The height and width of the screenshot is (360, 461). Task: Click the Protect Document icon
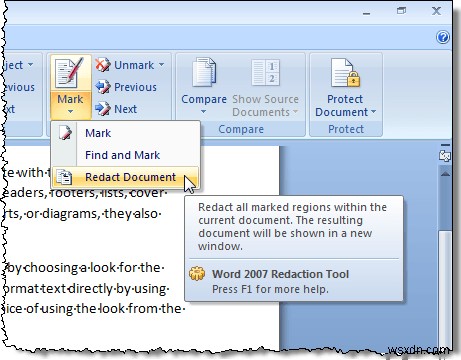tap(345, 73)
